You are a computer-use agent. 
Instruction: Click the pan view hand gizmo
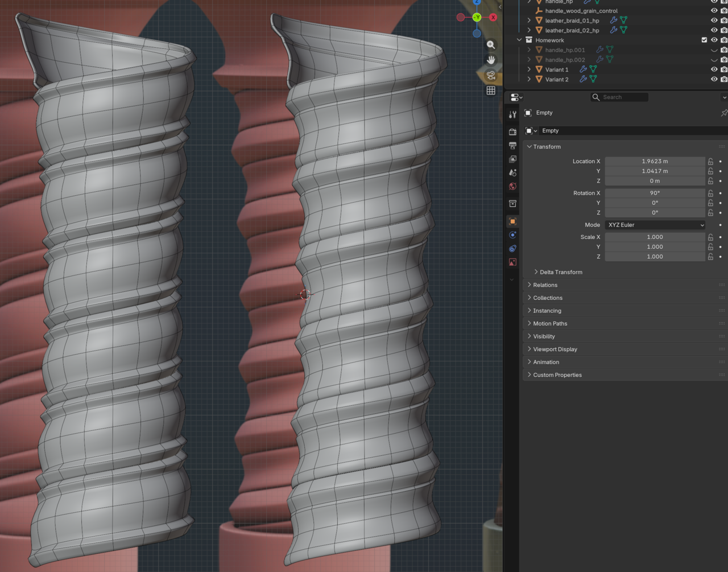click(x=491, y=60)
